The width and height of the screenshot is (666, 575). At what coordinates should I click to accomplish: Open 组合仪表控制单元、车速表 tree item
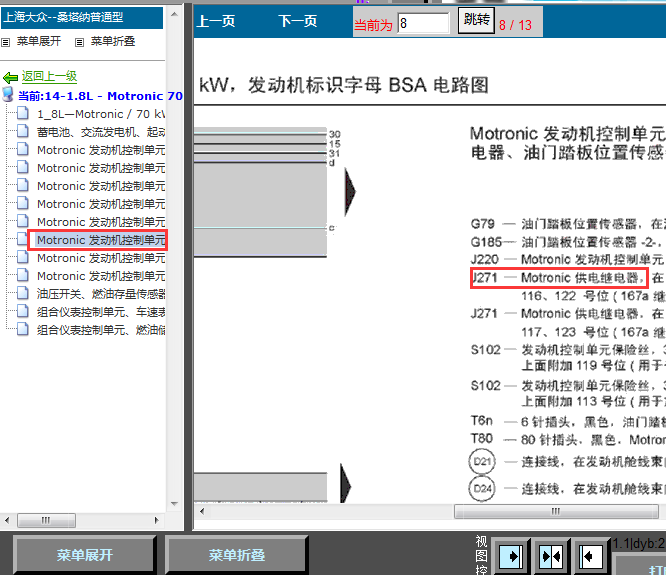[x=101, y=312]
